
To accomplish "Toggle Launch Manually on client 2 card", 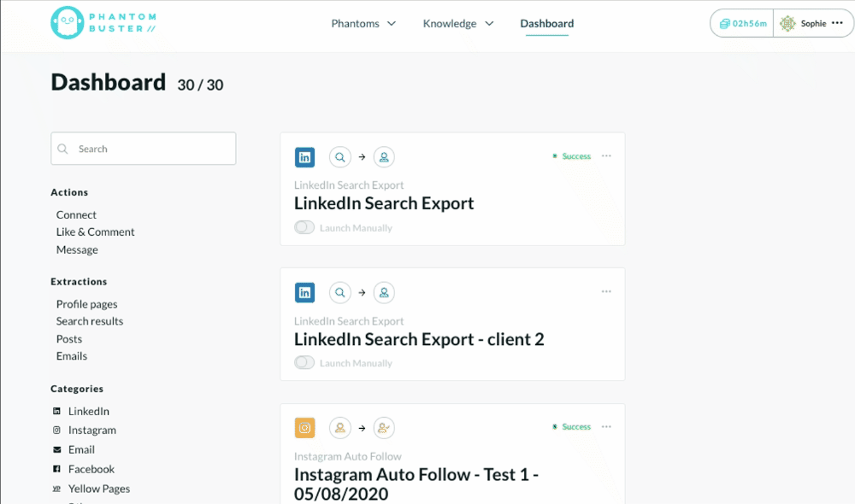I will tap(304, 362).
